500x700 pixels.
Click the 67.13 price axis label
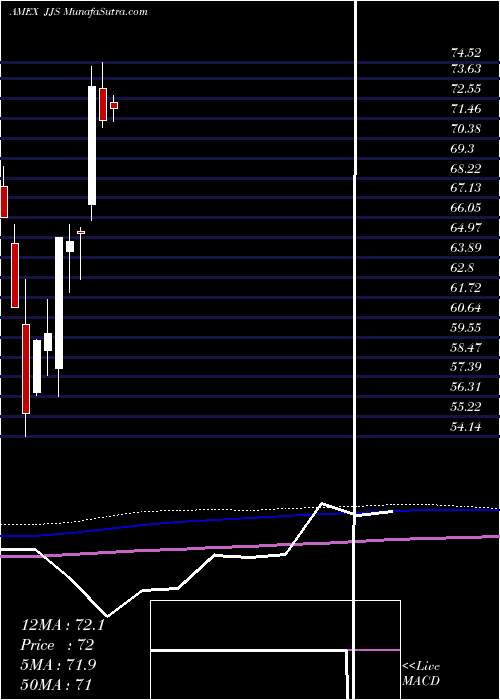point(466,188)
